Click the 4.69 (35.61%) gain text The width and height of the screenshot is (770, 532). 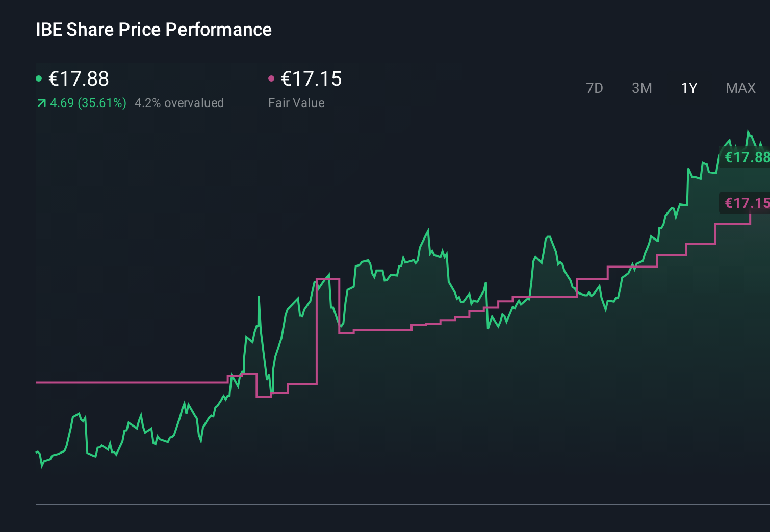[87, 102]
